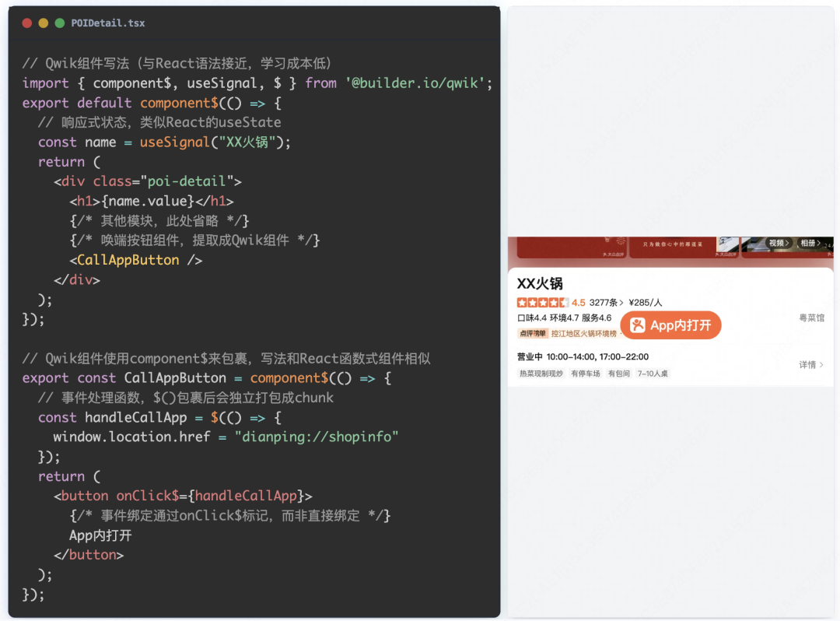Click the '@builder.io/qwik' import string
The width and height of the screenshot is (840, 621).
pyautogui.click(x=415, y=83)
